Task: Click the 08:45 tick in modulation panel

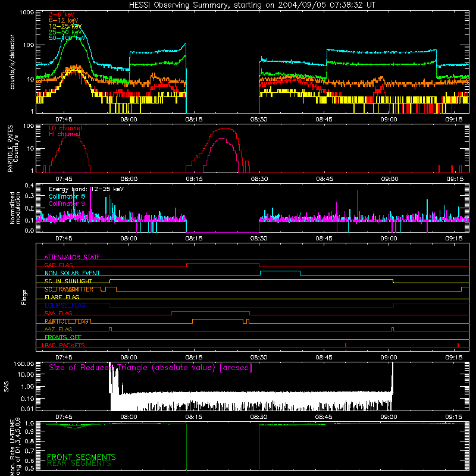Action: pos(324,239)
